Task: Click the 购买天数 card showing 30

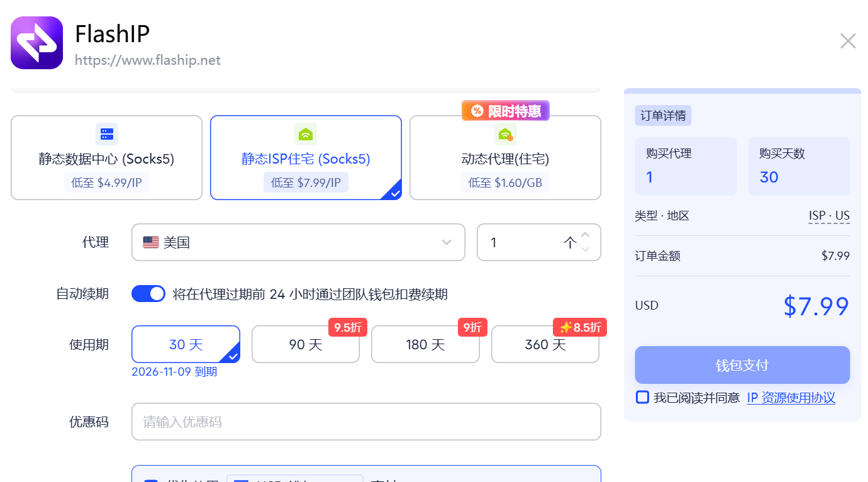Action: click(x=799, y=166)
